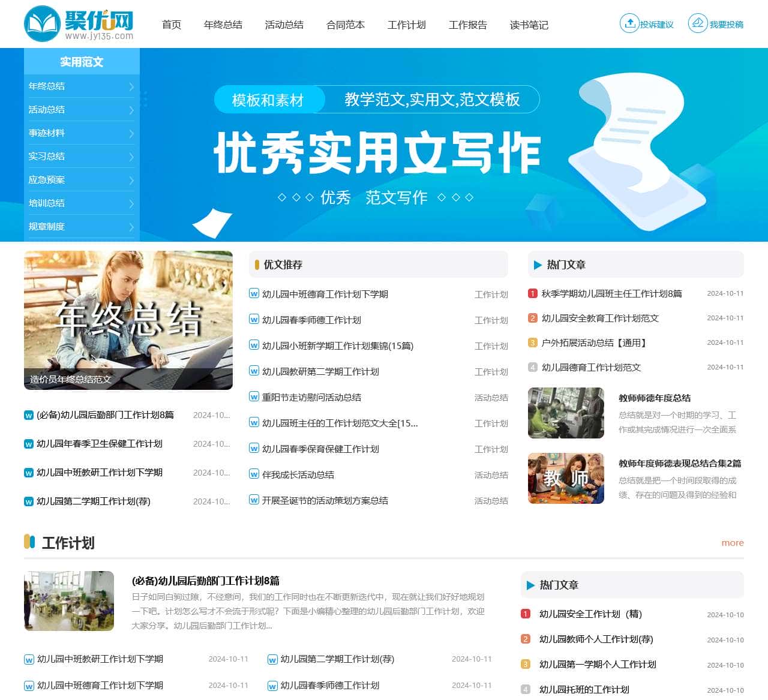This screenshot has width=768, height=700.
Task: Expand the 培训总结 sidebar chevron
Action: click(131, 203)
